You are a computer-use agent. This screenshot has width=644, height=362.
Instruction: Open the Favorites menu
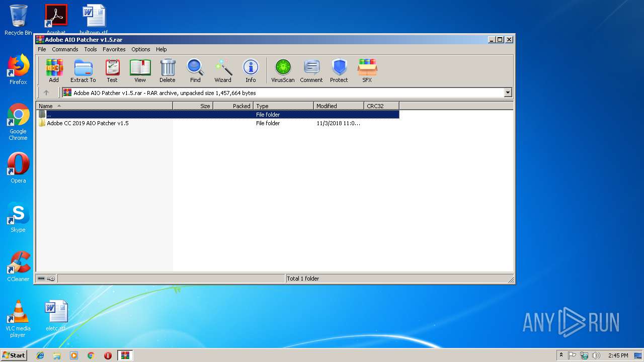point(114,49)
